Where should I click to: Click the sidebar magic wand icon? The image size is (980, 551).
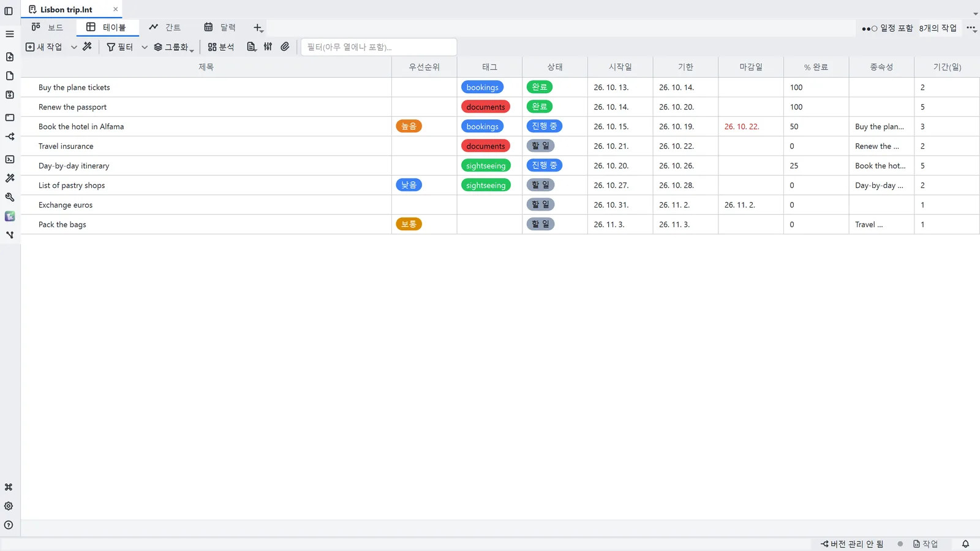click(x=9, y=178)
